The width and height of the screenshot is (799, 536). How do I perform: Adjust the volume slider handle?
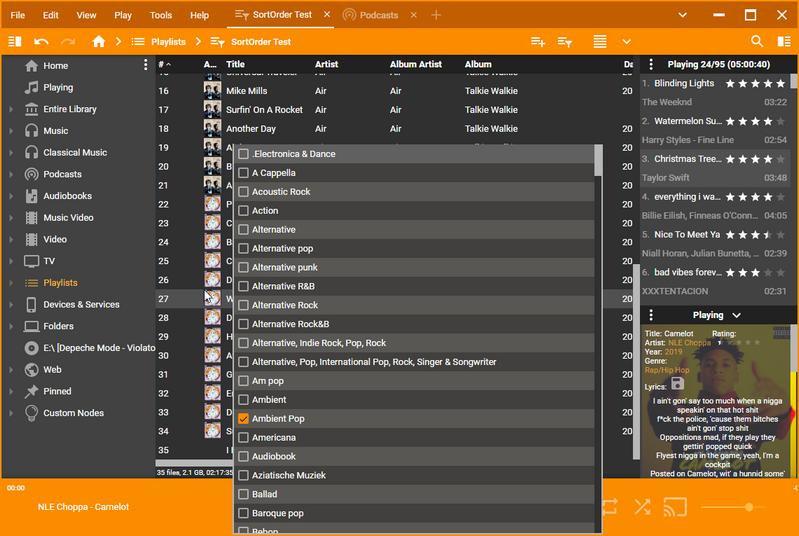749,507
